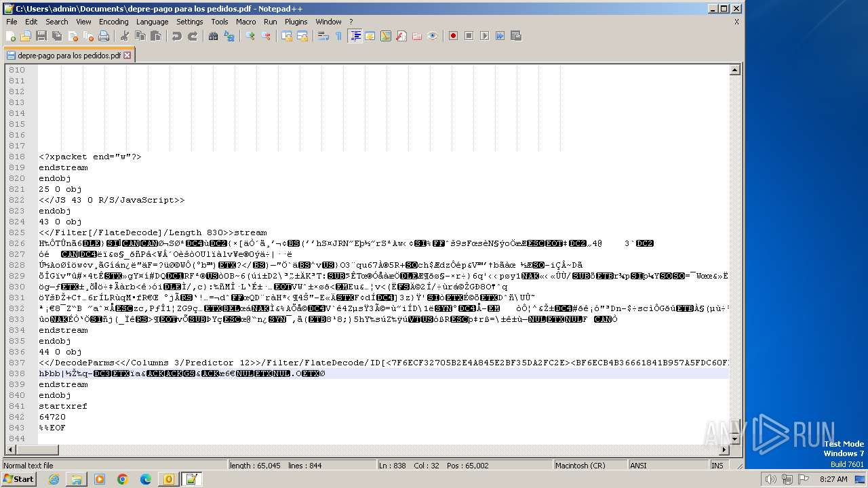This screenshot has width=868, height=488.
Task: Run macro multiple times icon
Action: coord(500,36)
